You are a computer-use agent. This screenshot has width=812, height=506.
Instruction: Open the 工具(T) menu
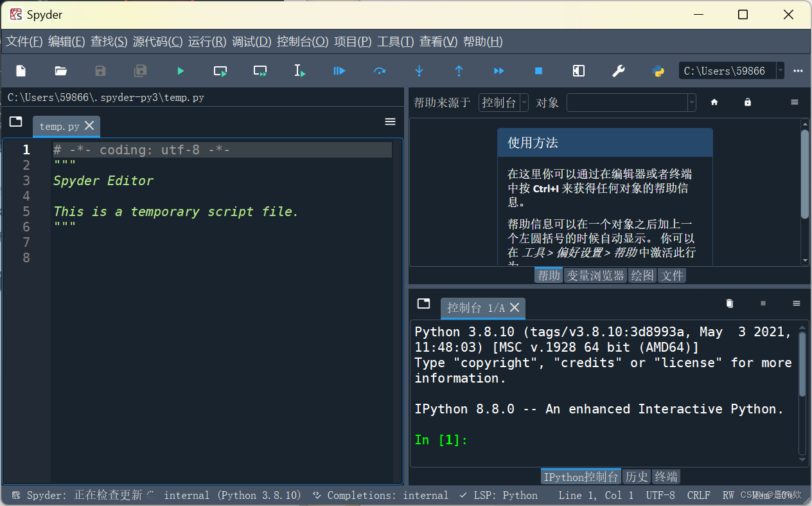pyautogui.click(x=396, y=42)
